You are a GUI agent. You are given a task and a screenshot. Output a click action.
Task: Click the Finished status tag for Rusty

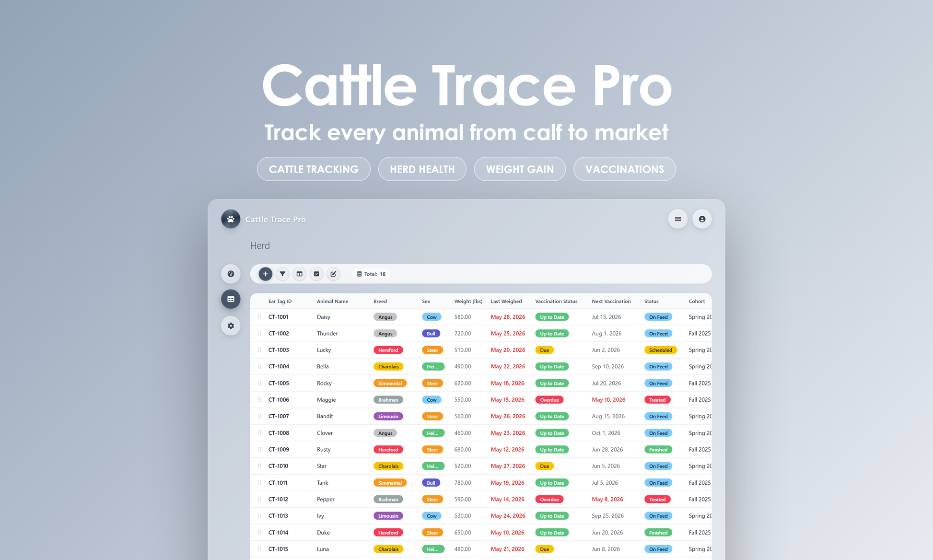(x=658, y=450)
